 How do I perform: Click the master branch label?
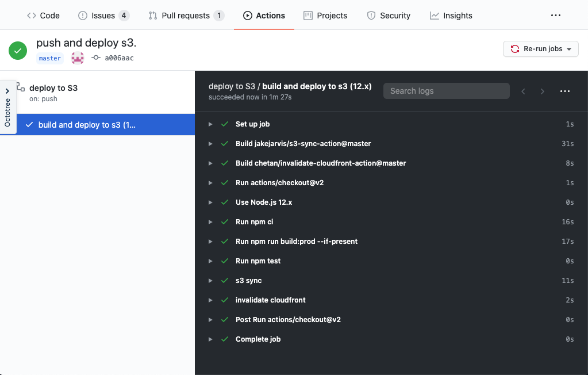[x=50, y=58]
